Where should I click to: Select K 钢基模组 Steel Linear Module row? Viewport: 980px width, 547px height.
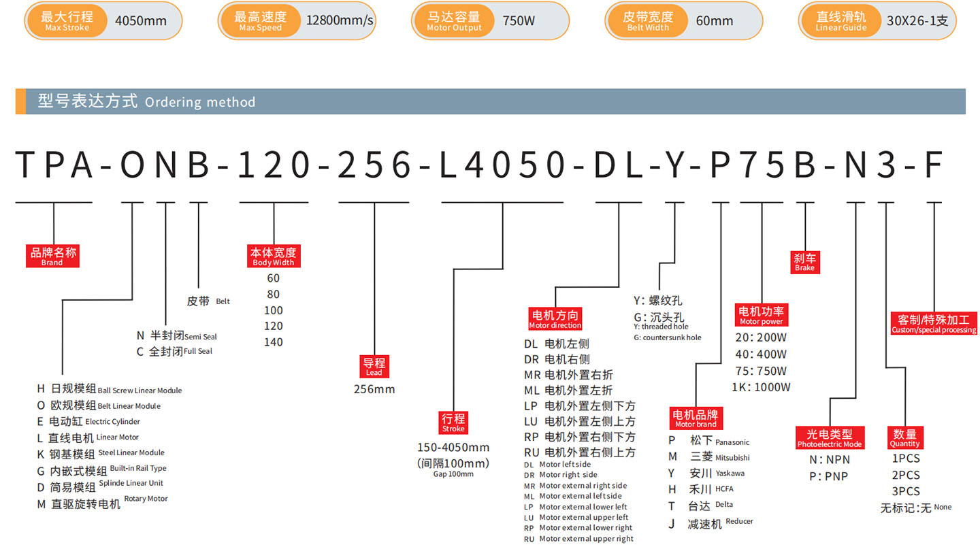[x=101, y=454]
